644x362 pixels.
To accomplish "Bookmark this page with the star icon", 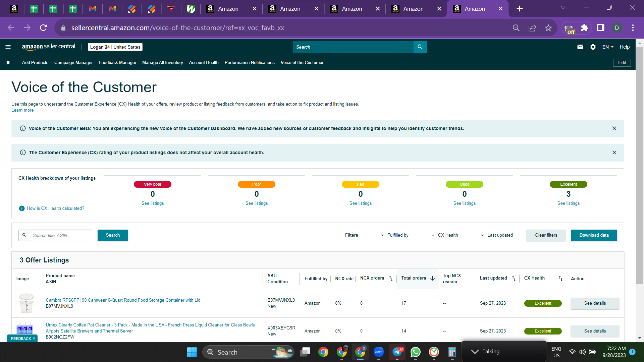I will (x=548, y=28).
